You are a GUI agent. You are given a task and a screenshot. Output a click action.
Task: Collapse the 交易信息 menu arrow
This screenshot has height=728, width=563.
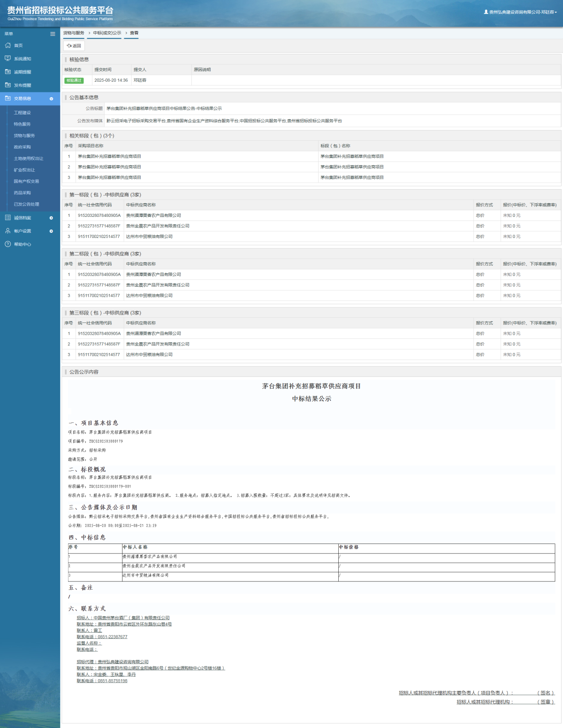click(51, 99)
